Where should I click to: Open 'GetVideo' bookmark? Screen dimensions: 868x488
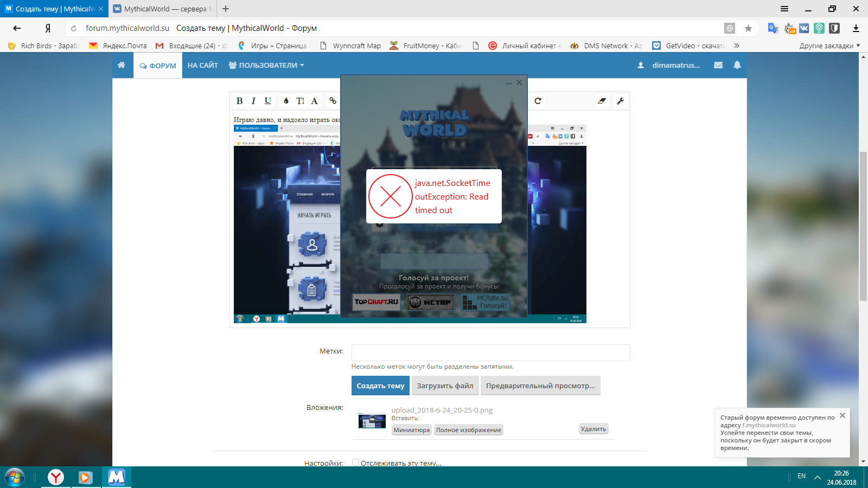[x=688, y=46]
